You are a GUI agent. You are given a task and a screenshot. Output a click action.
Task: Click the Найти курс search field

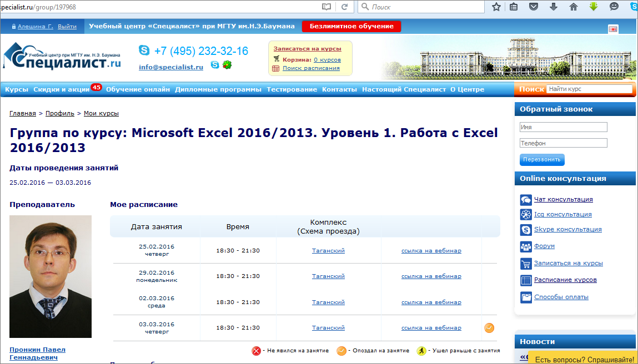(589, 89)
